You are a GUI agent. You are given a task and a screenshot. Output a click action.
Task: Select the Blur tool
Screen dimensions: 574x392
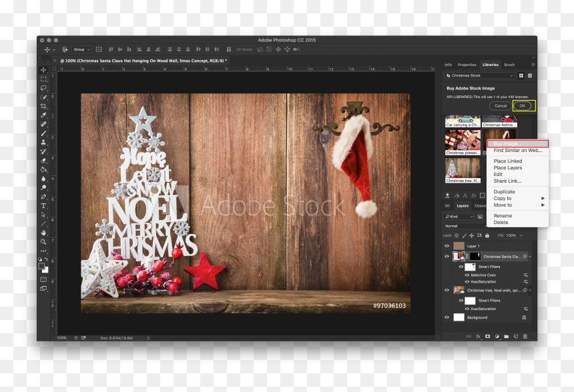click(43, 179)
